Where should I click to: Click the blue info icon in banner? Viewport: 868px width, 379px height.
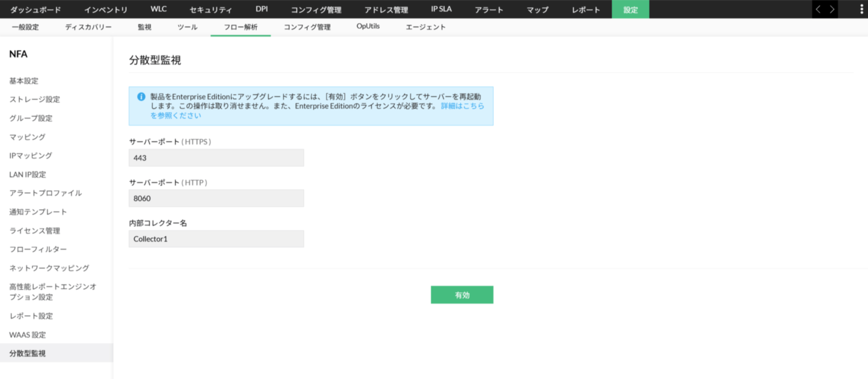(141, 96)
